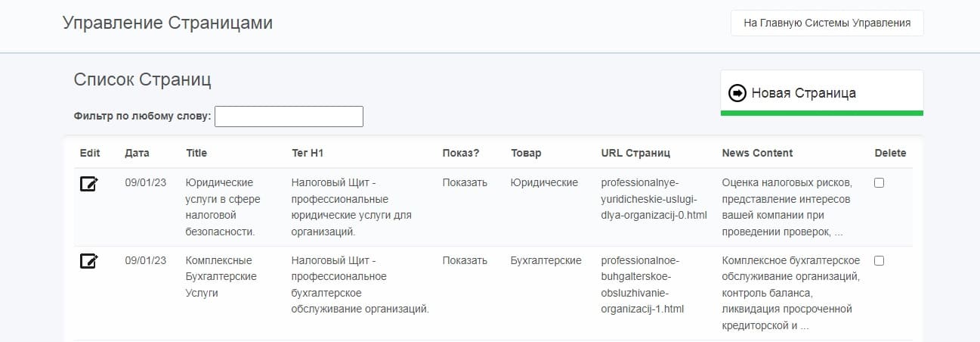Viewport: 980px width, 342px height.
Task: Tick Delete checkbox for Юридические услуги row
Action: pyautogui.click(x=879, y=182)
